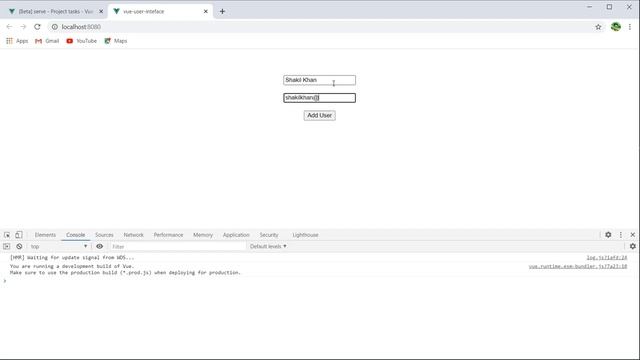Screen dimensions: 640x360
Task: Open the Apps bookmarks shortcut
Action: pos(17,41)
